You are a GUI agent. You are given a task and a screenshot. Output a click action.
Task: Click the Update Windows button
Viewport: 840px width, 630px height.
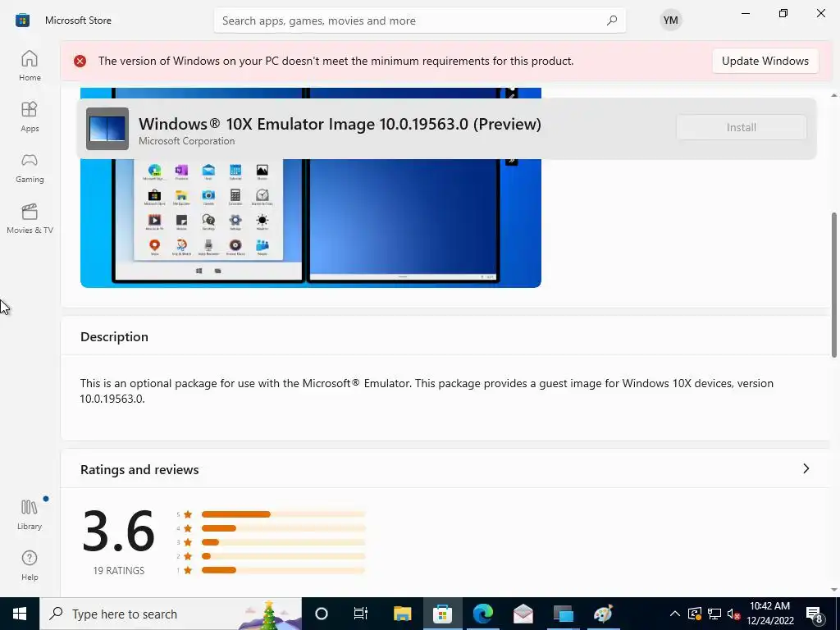tap(765, 61)
